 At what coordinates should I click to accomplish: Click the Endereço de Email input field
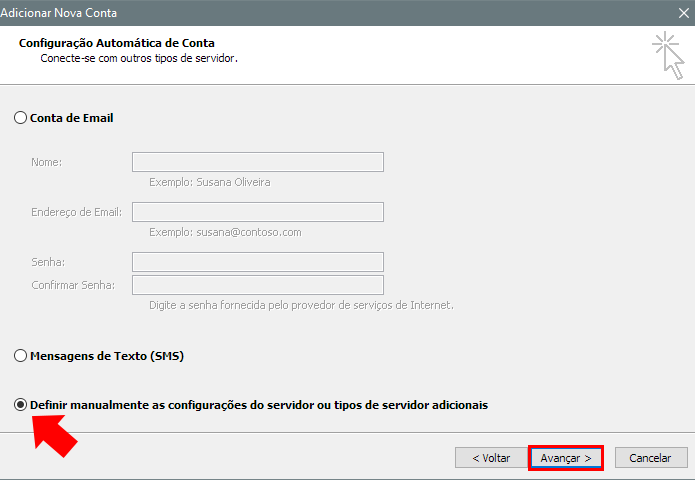(x=258, y=212)
